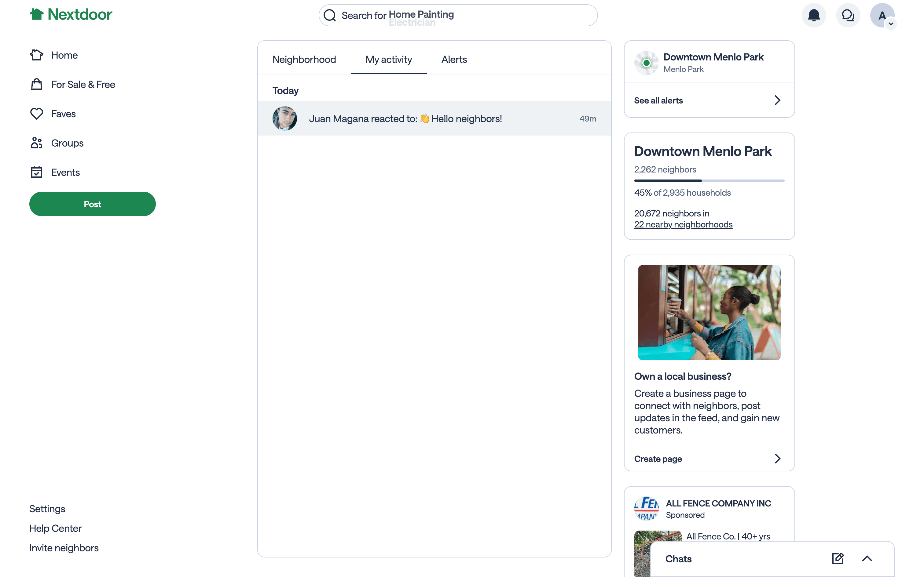Click the households progress bar
This screenshot has width=924, height=577.
pos(708,180)
